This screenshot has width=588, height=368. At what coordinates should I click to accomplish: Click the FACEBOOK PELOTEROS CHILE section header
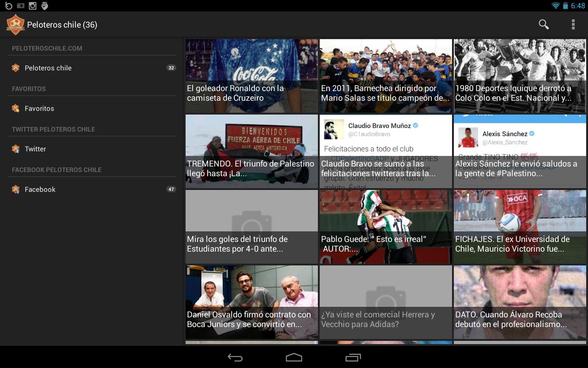(57, 170)
